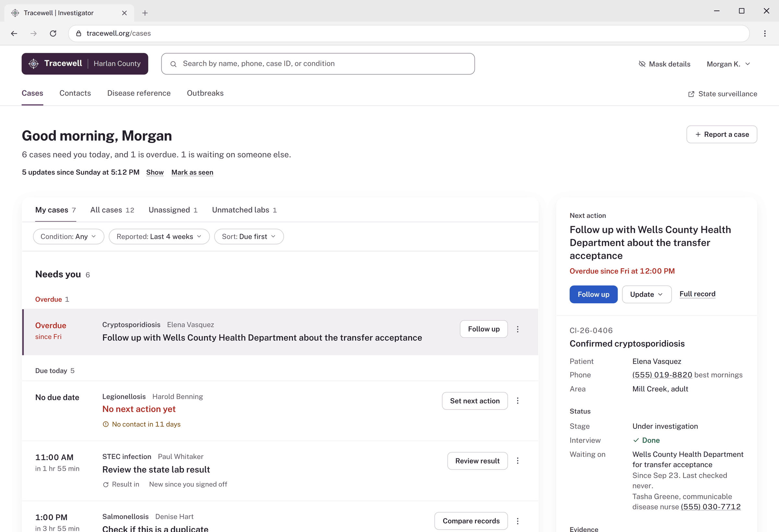This screenshot has height=532, width=779.
Task: Open the Disease reference tab
Action: point(139,93)
